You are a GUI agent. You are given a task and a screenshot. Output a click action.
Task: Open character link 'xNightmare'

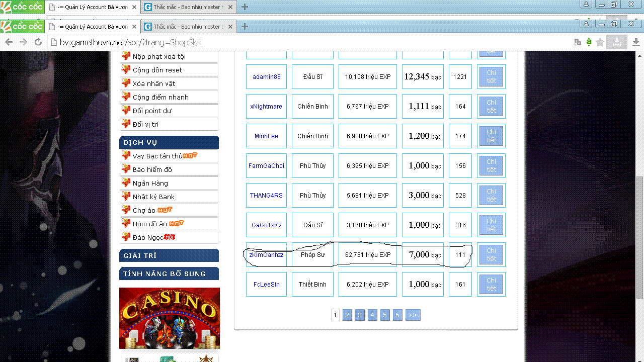[x=266, y=107]
